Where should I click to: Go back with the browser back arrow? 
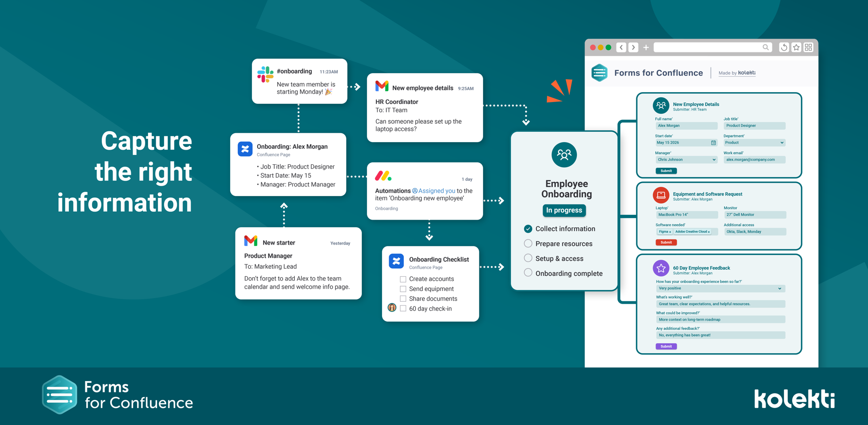621,47
